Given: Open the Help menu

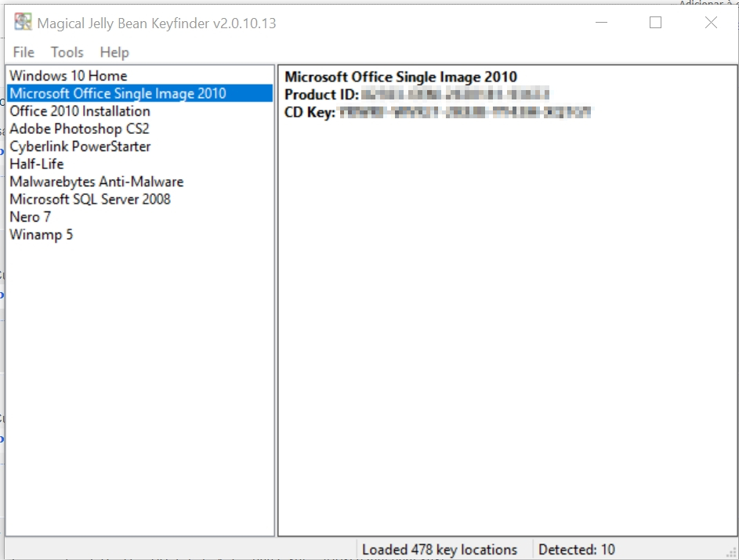Looking at the screenshot, I should coord(114,52).
